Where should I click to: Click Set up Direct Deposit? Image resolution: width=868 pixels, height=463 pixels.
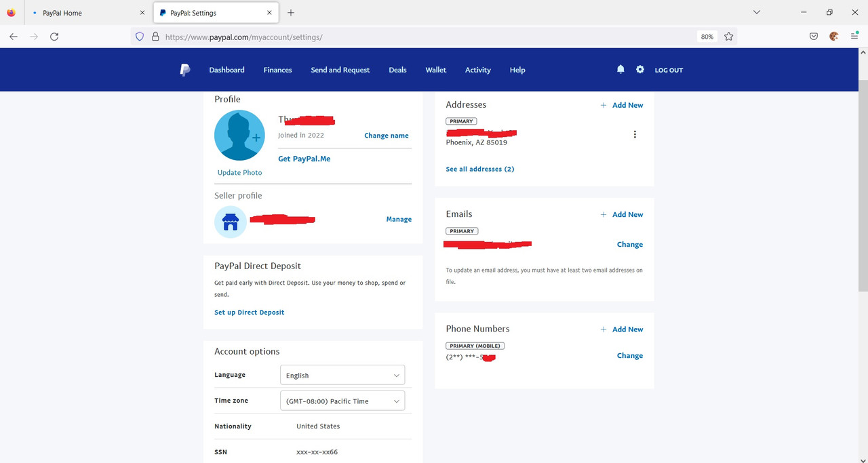250,313
